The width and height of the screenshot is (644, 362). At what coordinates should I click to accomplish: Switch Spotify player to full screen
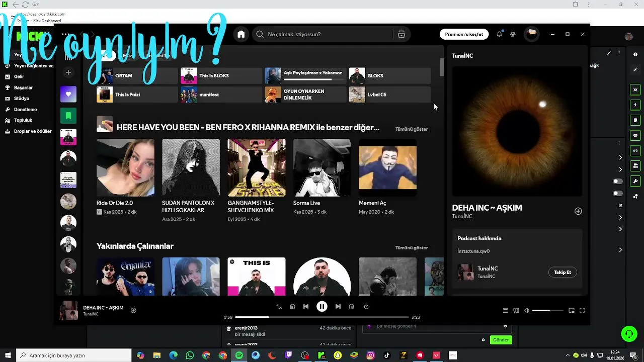pos(583,311)
